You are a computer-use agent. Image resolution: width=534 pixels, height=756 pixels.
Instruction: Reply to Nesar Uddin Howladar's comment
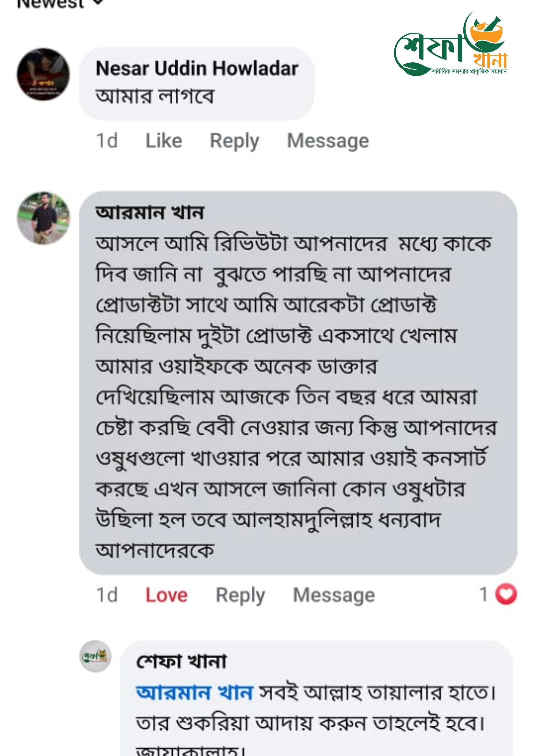[x=234, y=141]
